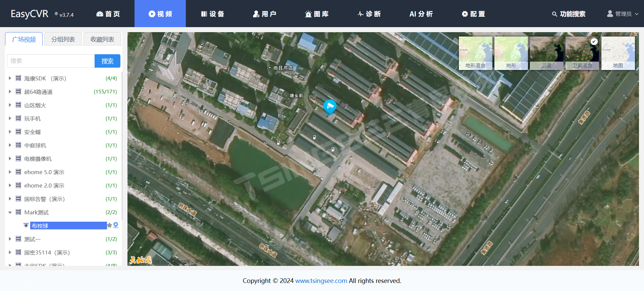Image resolution: width=644 pixels, height=291 pixels.
Task: Expand the 安全帽 group
Action: click(x=10, y=132)
